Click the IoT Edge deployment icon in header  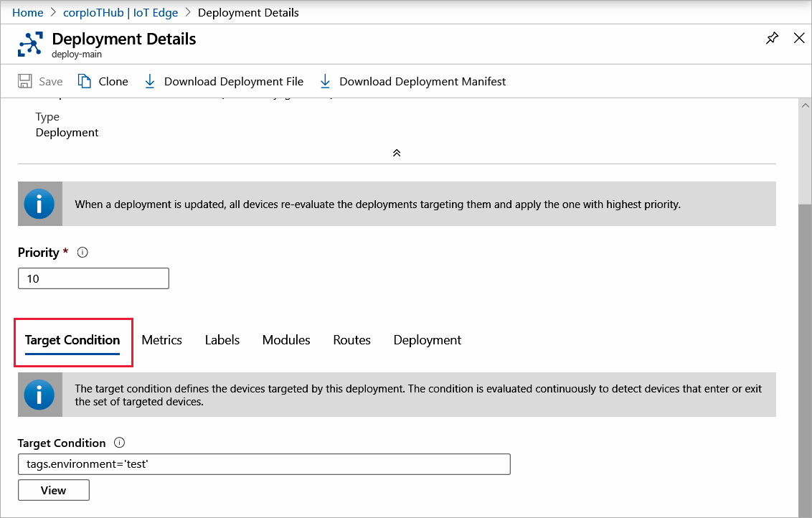pos(30,44)
